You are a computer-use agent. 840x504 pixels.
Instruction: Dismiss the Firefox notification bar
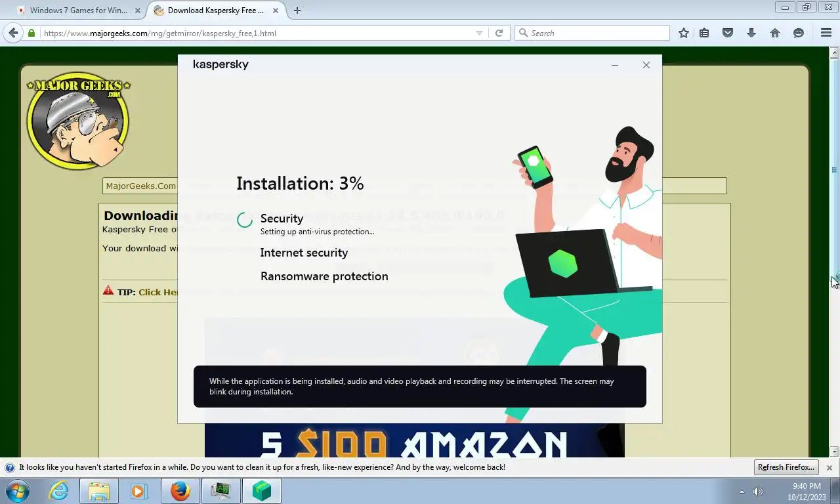point(829,468)
